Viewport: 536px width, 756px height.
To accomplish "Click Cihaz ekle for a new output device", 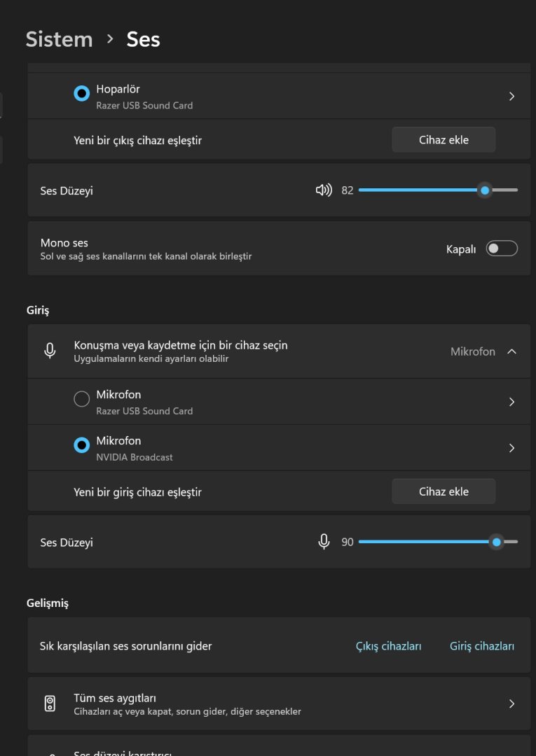I will (x=444, y=140).
